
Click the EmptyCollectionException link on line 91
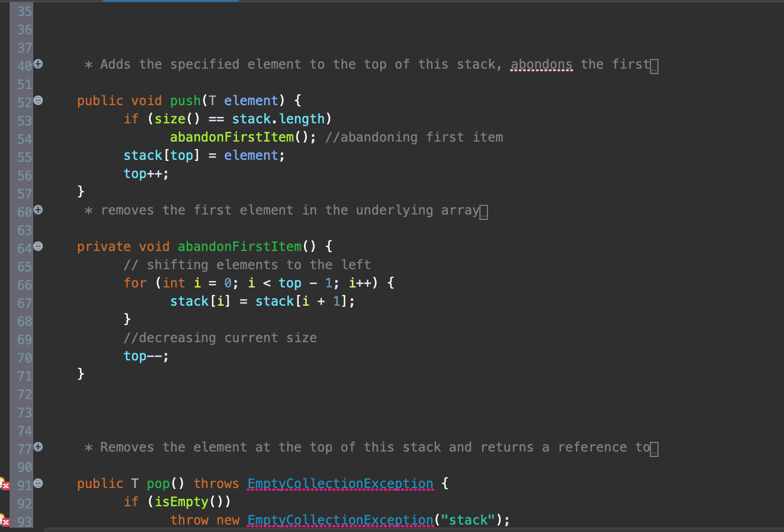(x=340, y=483)
